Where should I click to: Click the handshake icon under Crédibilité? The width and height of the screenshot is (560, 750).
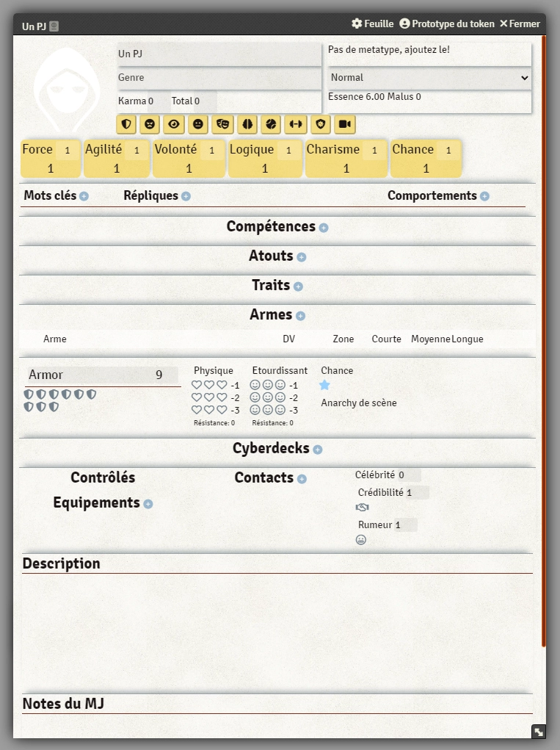coord(362,508)
